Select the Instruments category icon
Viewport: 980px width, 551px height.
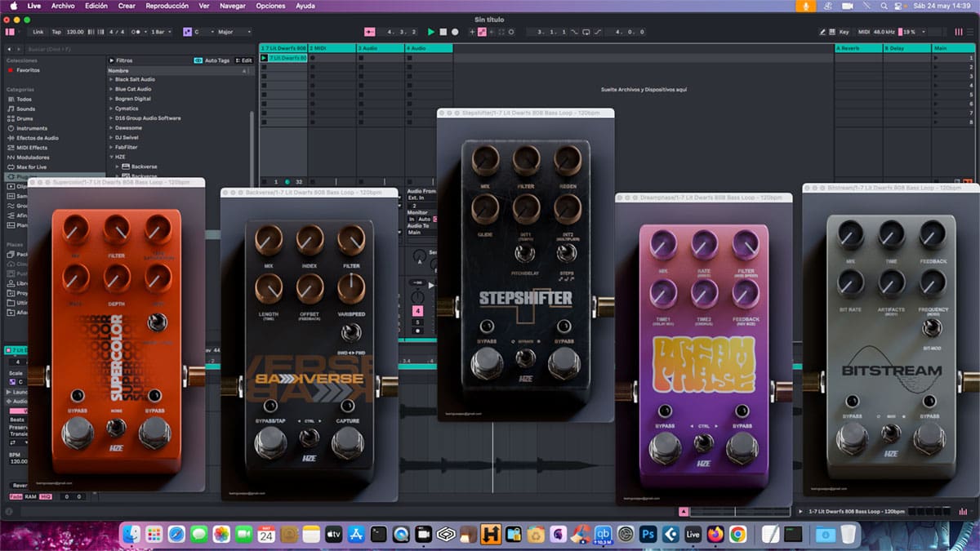pyautogui.click(x=11, y=128)
